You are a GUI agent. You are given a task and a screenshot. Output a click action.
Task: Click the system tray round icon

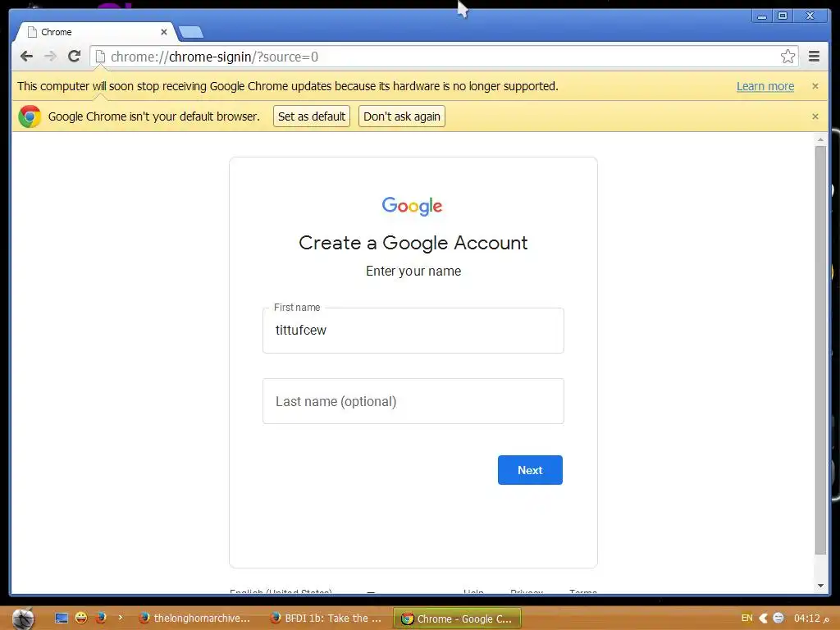tap(778, 619)
